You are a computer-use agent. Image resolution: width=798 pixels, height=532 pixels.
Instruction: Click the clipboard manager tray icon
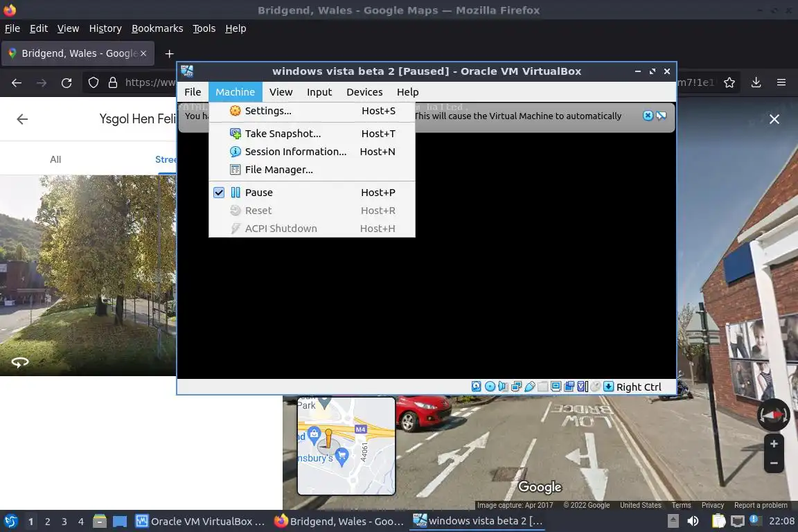coord(718,521)
